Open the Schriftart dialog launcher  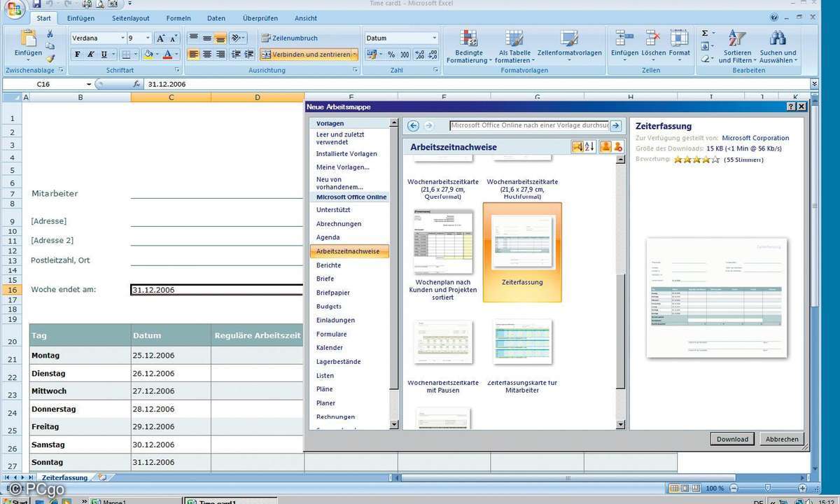(x=176, y=70)
